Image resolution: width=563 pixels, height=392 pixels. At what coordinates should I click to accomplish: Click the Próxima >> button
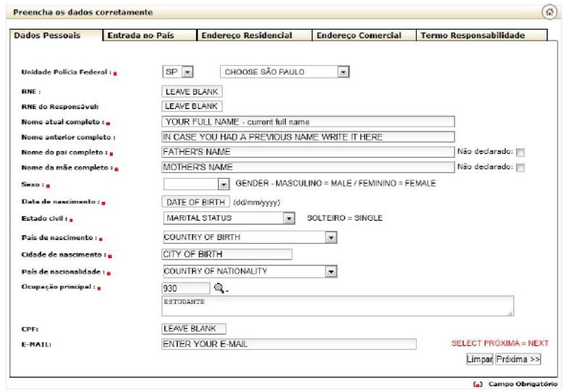tap(518, 359)
